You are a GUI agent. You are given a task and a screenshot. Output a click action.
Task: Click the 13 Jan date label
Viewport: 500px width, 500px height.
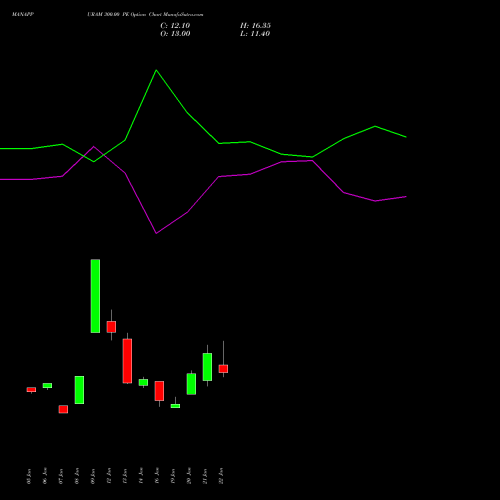coord(125,476)
